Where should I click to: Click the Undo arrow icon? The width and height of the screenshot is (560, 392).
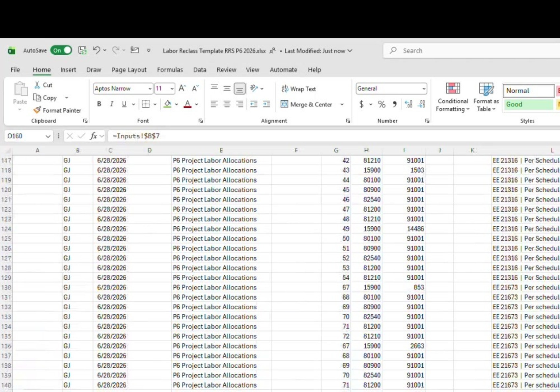coord(96,50)
